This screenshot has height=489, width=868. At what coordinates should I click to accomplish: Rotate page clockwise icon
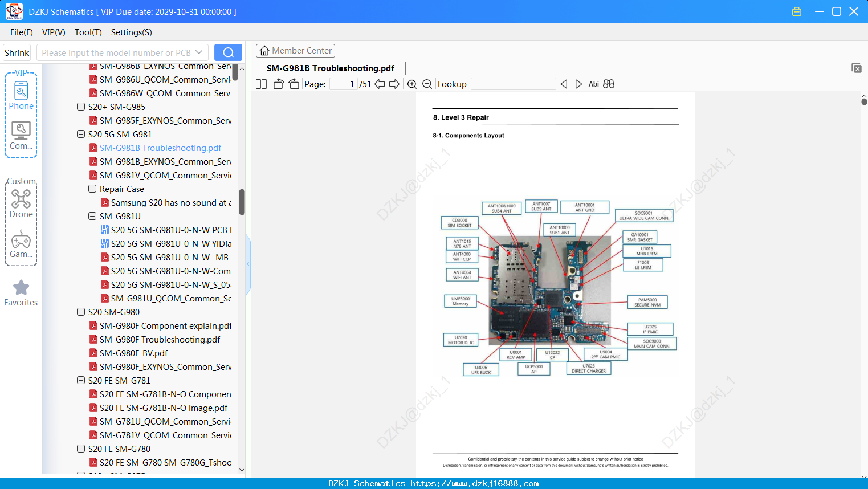[294, 84]
